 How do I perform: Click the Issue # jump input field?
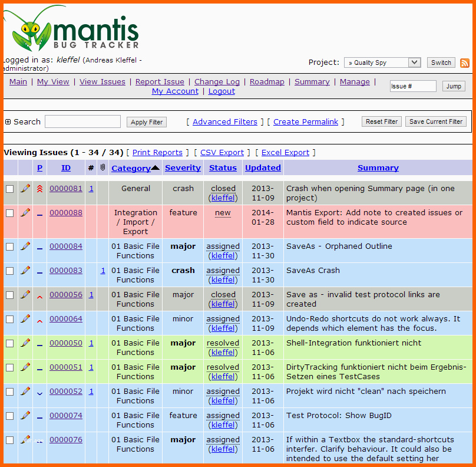(x=412, y=86)
